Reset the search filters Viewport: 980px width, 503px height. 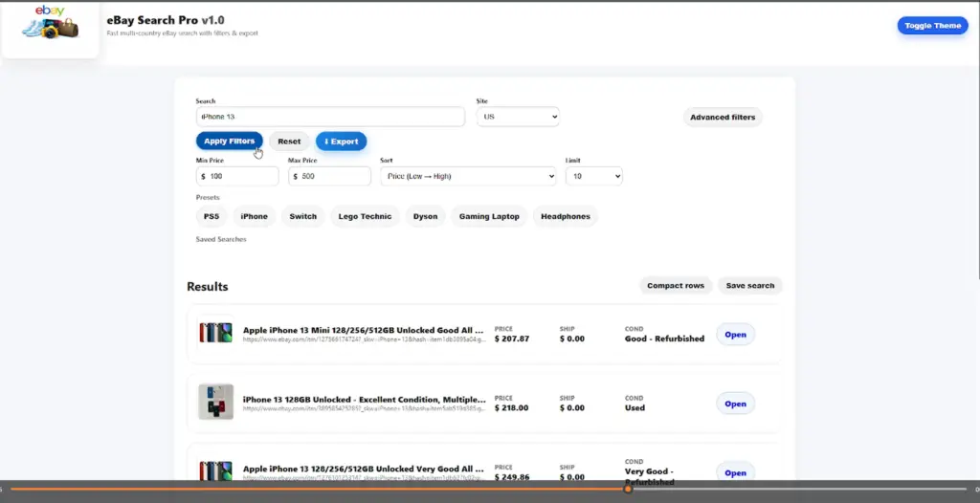pos(289,142)
